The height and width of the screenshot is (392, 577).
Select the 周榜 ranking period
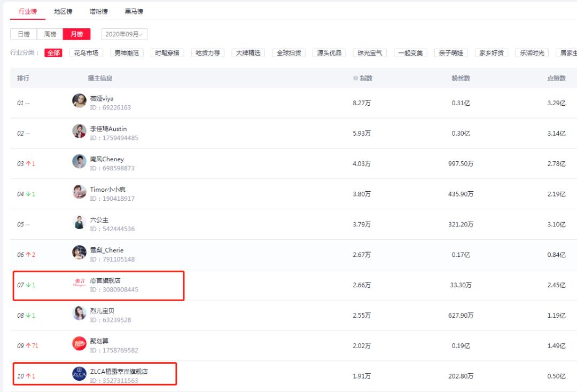tap(50, 34)
